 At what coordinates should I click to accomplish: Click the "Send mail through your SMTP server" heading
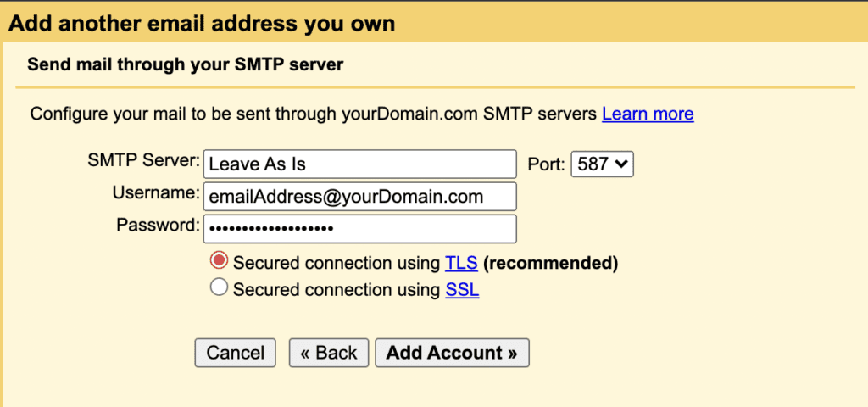[185, 64]
